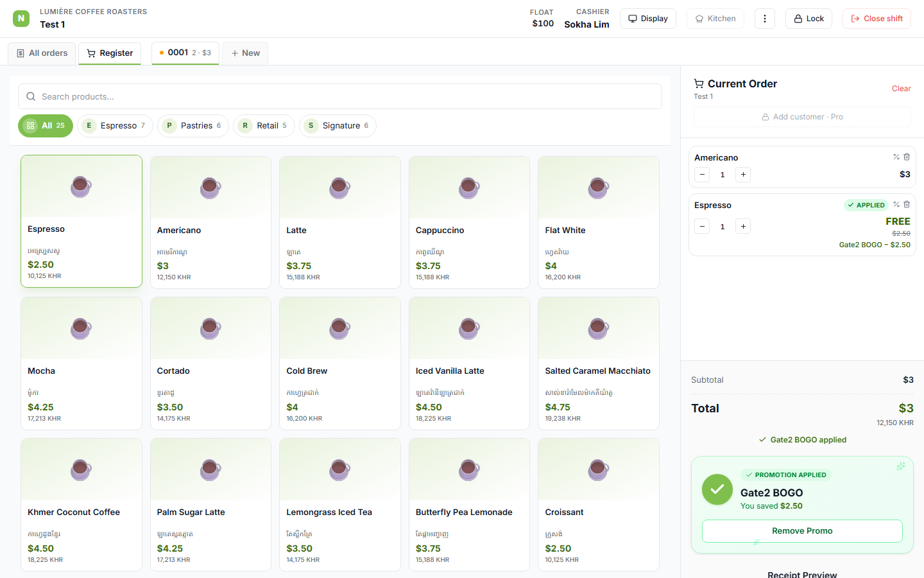Increase Espresso quantity with plus button
924x578 pixels.
click(743, 226)
